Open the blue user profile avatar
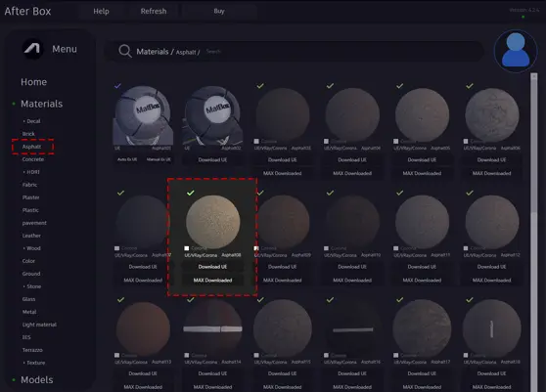This screenshot has width=546, height=392. point(516,51)
